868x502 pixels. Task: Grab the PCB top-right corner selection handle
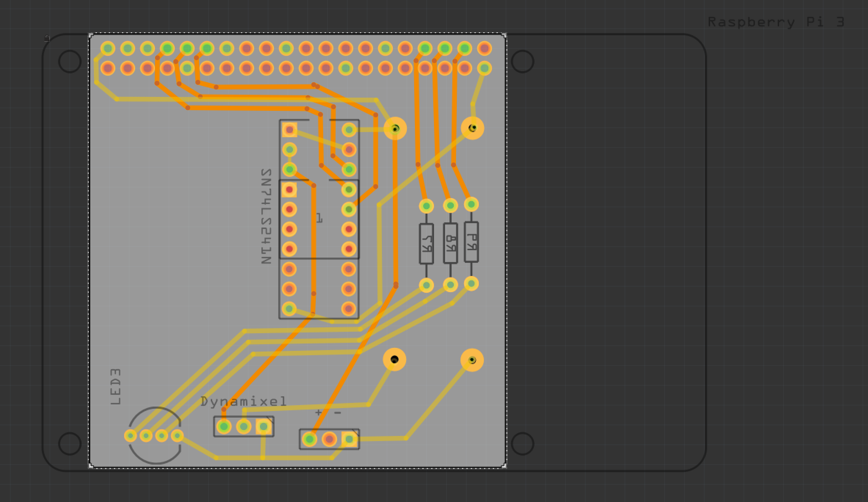(504, 35)
